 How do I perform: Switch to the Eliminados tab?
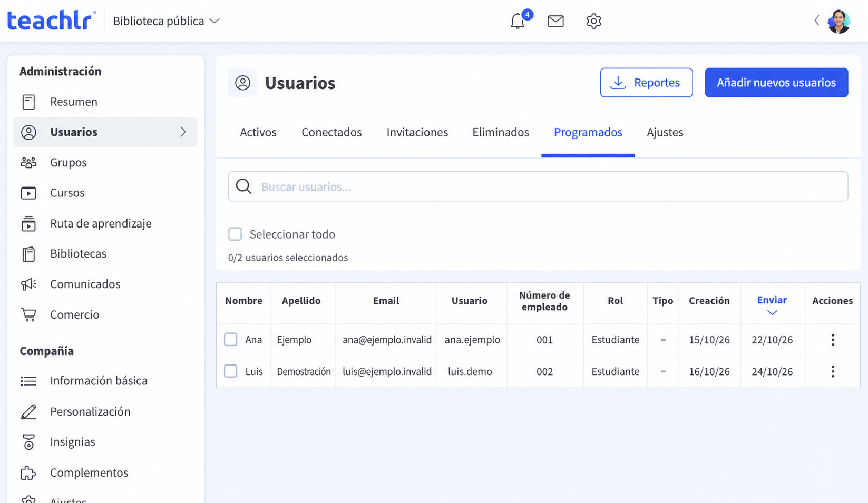click(x=501, y=132)
